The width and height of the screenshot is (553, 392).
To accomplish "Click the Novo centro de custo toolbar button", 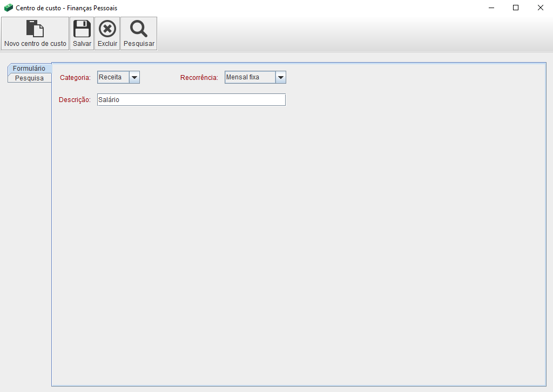I will click(35, 33).
